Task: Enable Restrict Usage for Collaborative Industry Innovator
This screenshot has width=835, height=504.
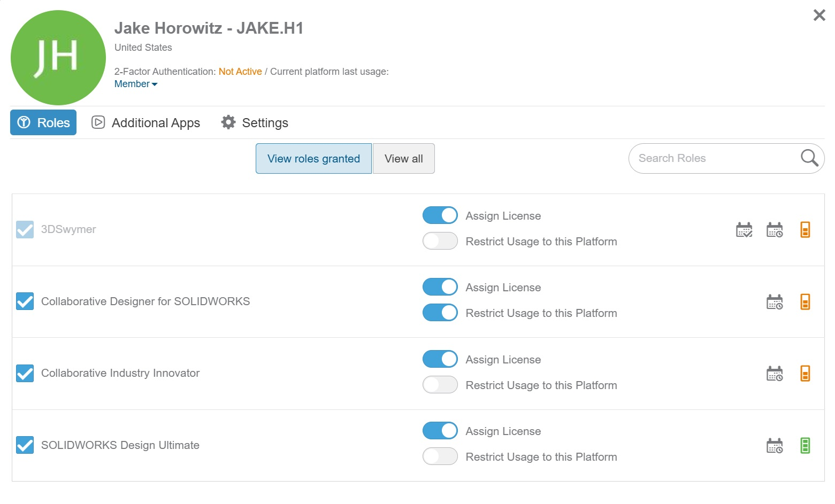Action: (x=440, y=385)
